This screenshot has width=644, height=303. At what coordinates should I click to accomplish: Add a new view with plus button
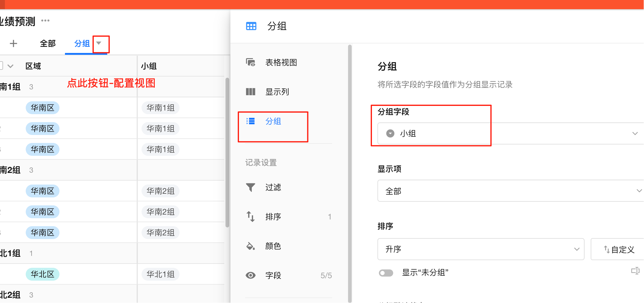[13, 43]
